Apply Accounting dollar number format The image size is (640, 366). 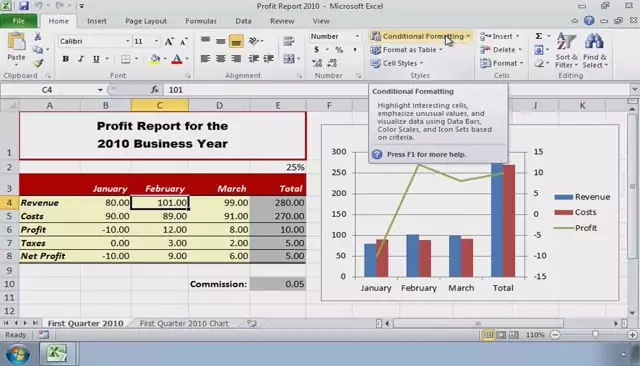[316, 50]
